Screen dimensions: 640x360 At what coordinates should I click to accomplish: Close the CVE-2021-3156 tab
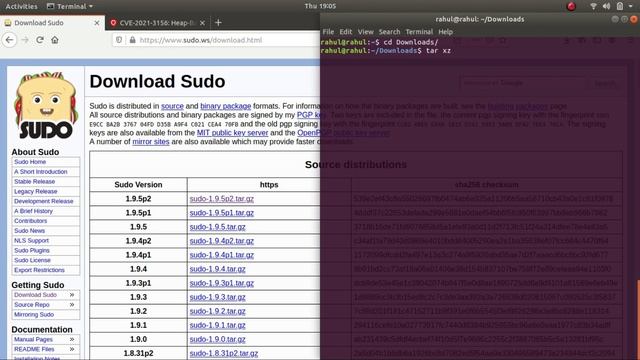coord(202,23)
